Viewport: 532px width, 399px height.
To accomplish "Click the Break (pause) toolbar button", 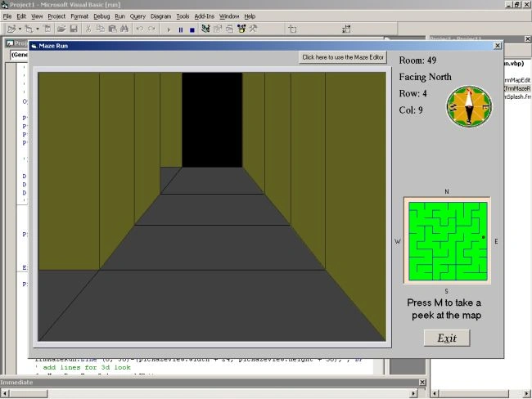I will coord(181,29).
